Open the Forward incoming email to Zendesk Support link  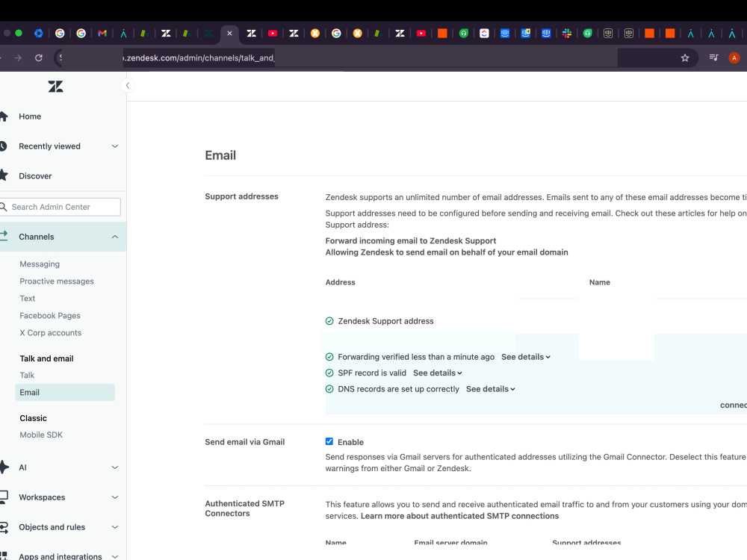(410, 240)
